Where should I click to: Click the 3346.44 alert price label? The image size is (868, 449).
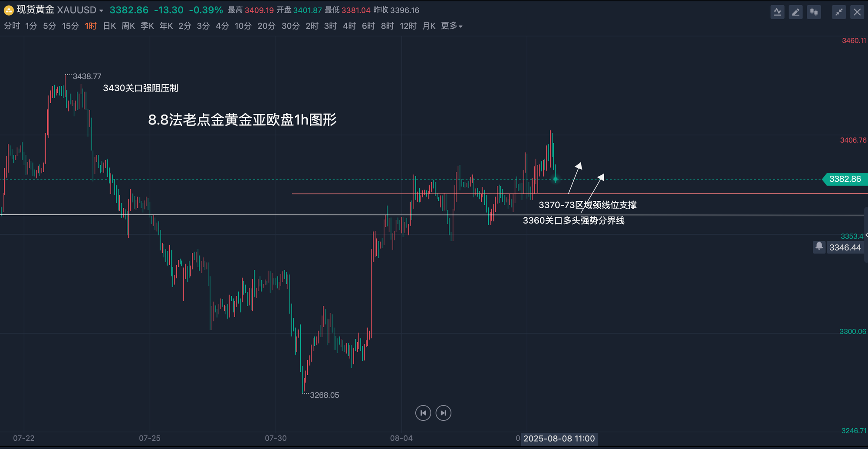tap(845, 248)
